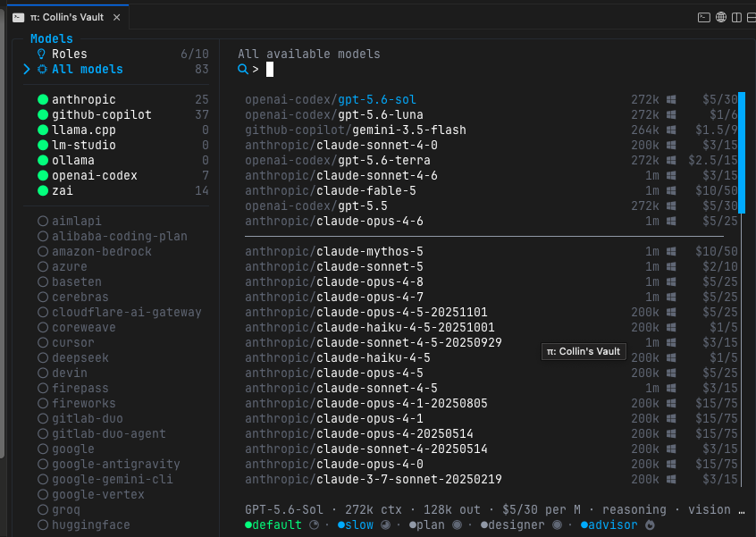Choose anthropic/claude-mythos-5 model

(491, 252)
